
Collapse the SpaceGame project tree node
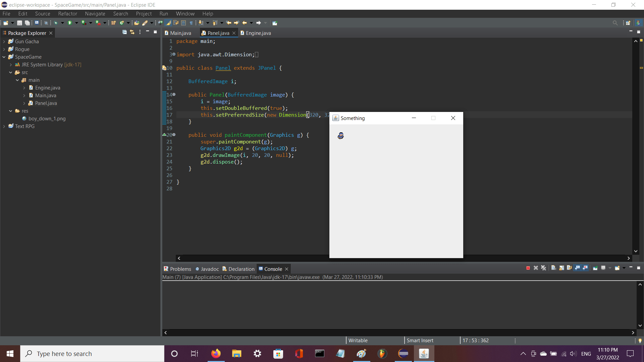click(4, 57)
